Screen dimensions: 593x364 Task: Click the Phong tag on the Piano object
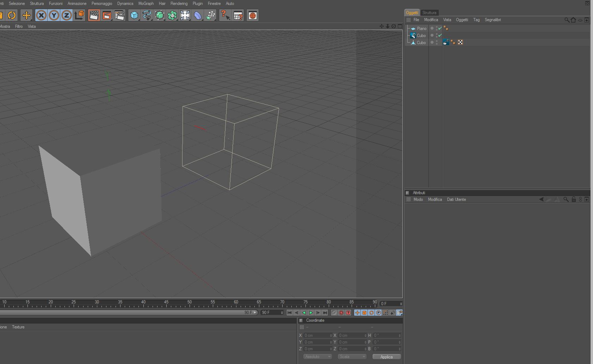446,28
